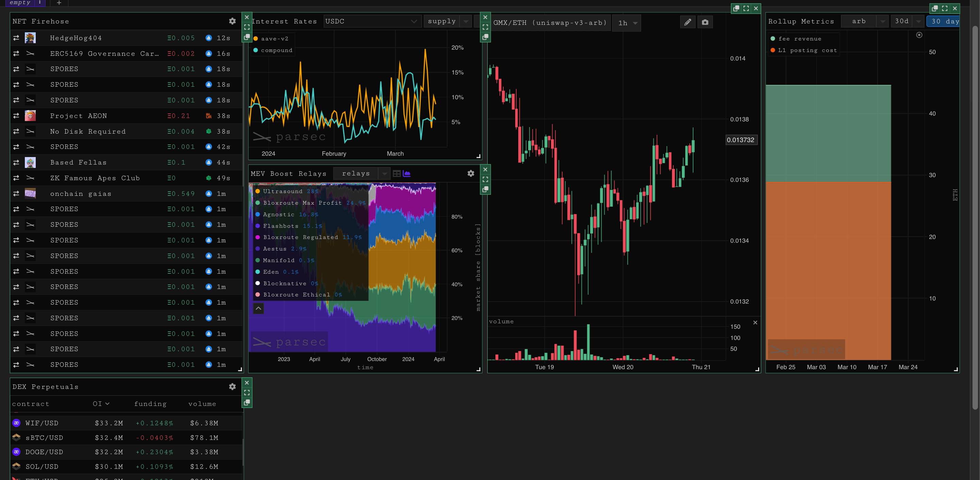
Task: Open USDC asset dropdown
Action: point(371,21)
